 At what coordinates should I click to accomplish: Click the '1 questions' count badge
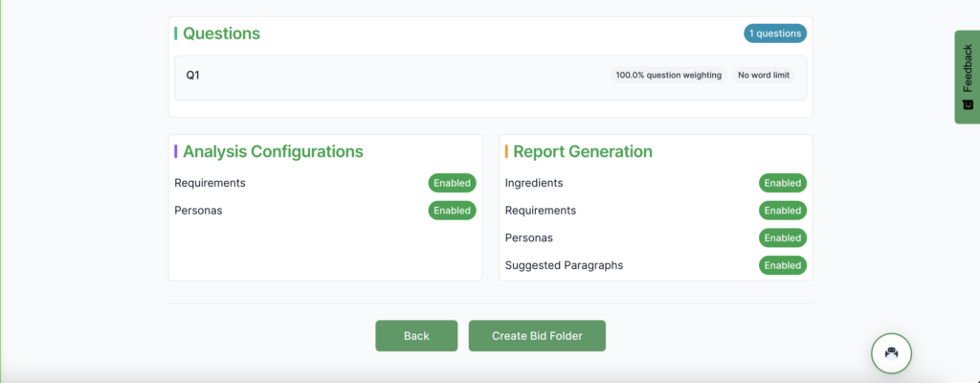pos(774,34)
